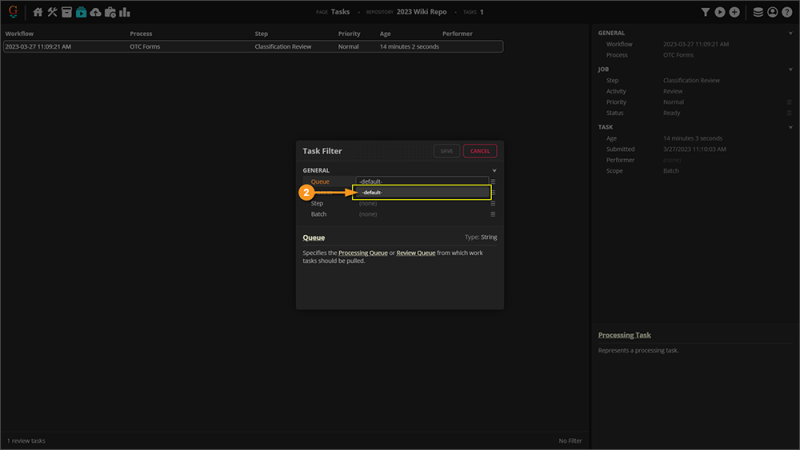The height and width of the screenshot is (450, 800).
Task: Open the repository database icon
Action: (758, 12)
